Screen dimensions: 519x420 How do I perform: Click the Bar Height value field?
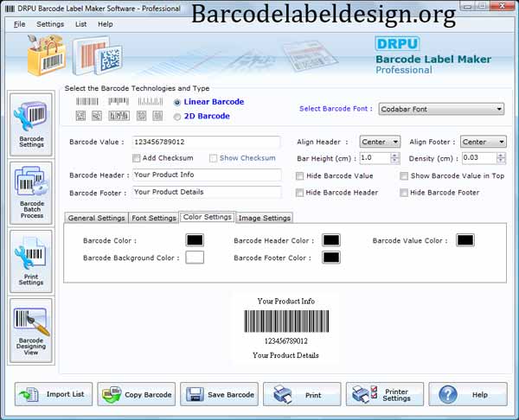(375, 158)
